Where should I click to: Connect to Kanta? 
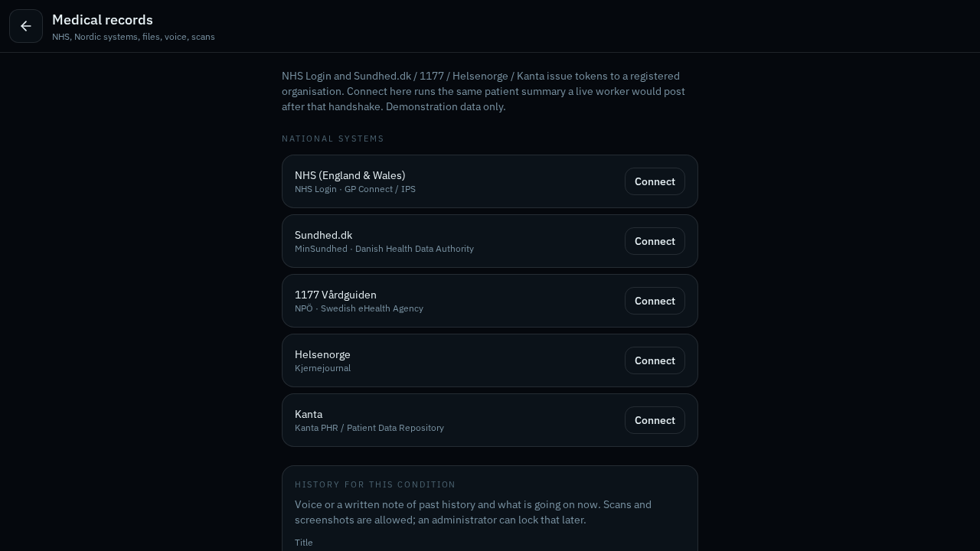[655, 420]
